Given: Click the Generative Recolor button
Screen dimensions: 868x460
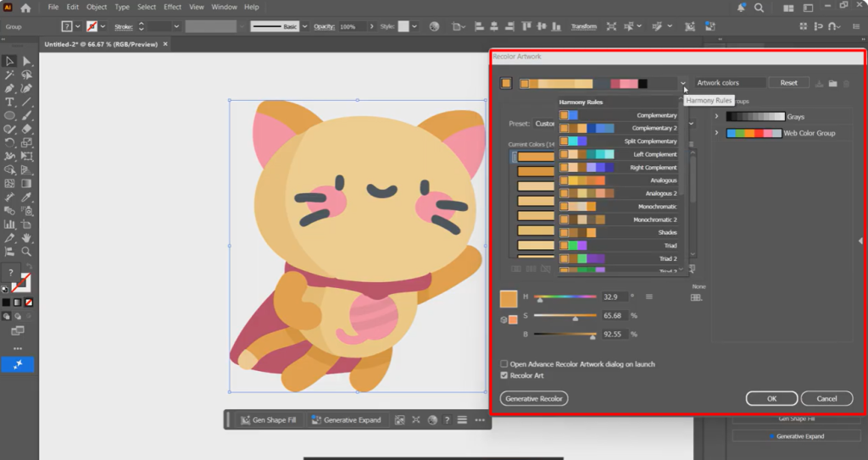Looking at the screenshot, I should tap(534, 398).
